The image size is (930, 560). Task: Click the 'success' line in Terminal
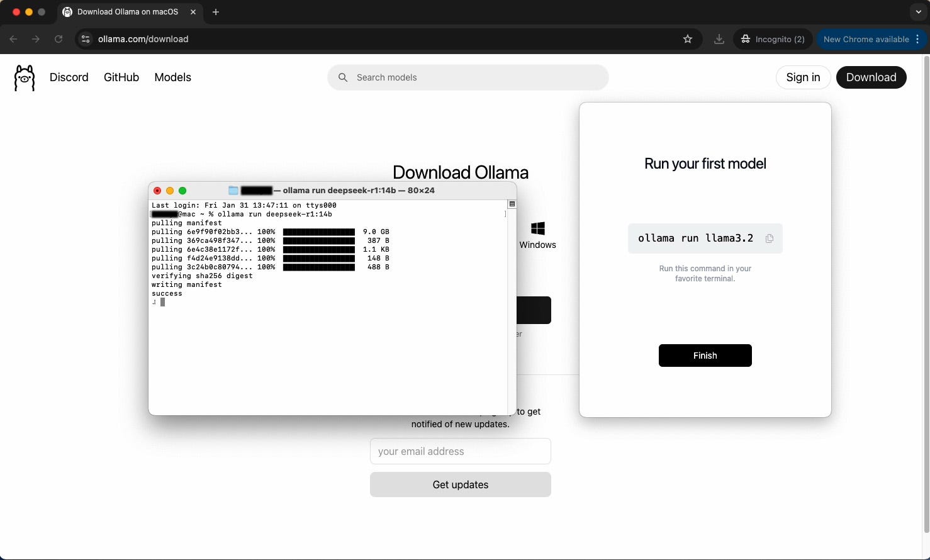[x=167, y=293]
